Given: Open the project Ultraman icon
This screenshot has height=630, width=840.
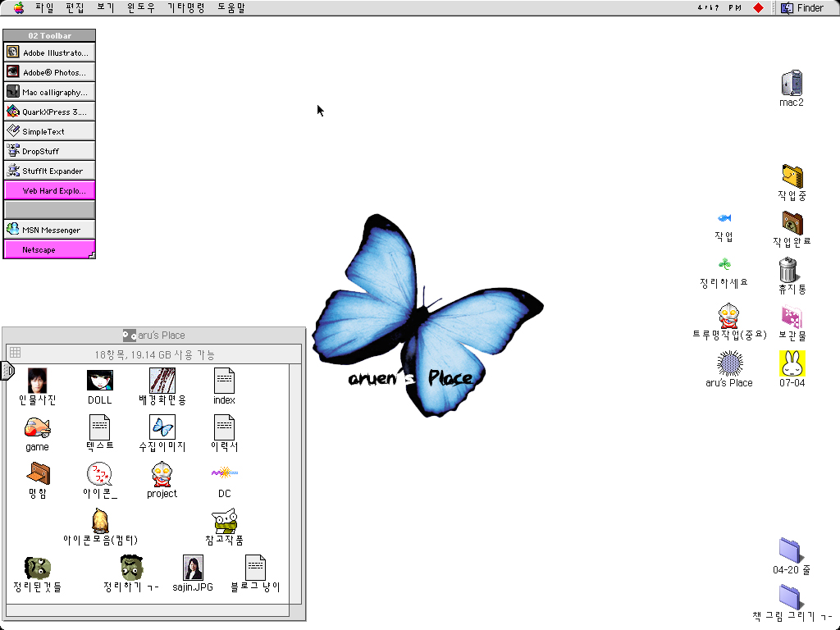Looking at the screenshot, I should pyautogui.click(x=162, y=474).
